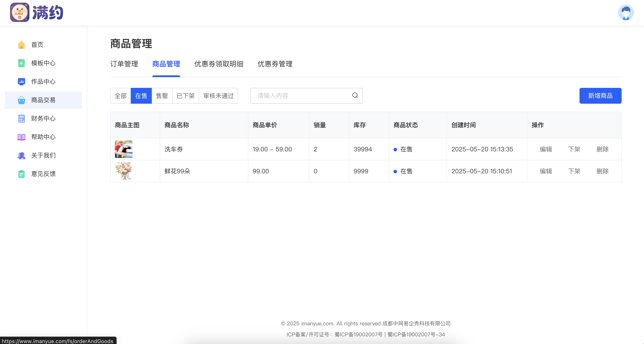
Task: Switch to the 订单管理 tab
Action: 124,64
